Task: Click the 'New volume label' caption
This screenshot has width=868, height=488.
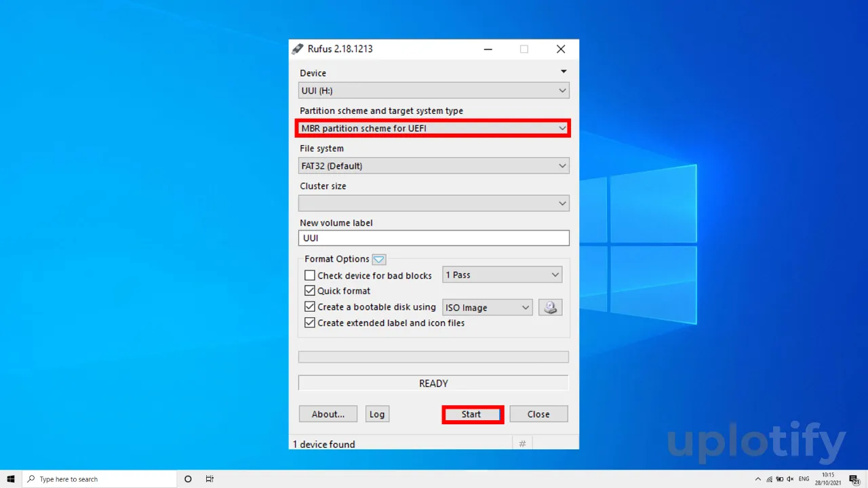Action: pyautogui.click(x=336, y=222)
